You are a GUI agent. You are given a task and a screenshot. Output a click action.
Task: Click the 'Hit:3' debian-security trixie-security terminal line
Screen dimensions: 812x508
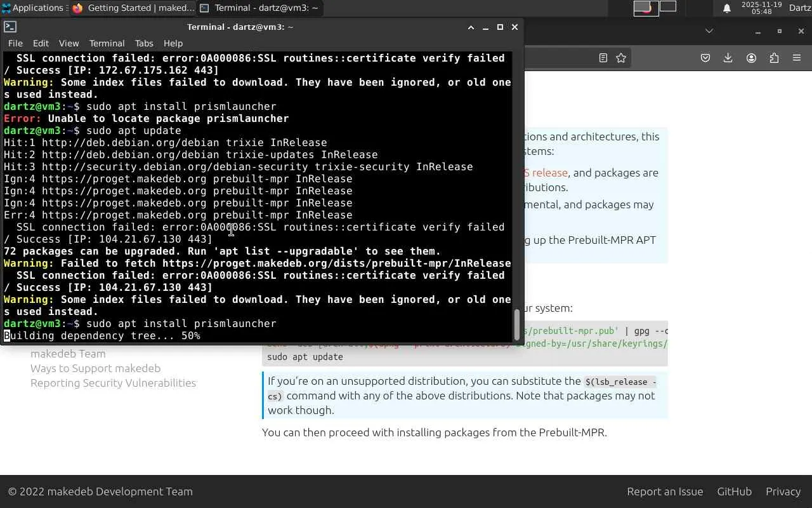pyautogui.click(x=239, y=167)
